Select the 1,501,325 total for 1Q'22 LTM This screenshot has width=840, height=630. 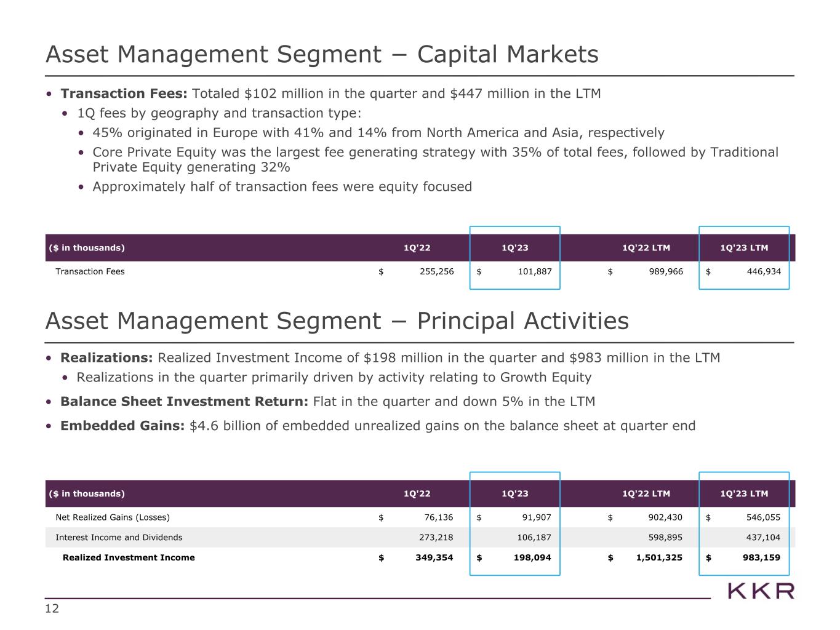(658, 557)
